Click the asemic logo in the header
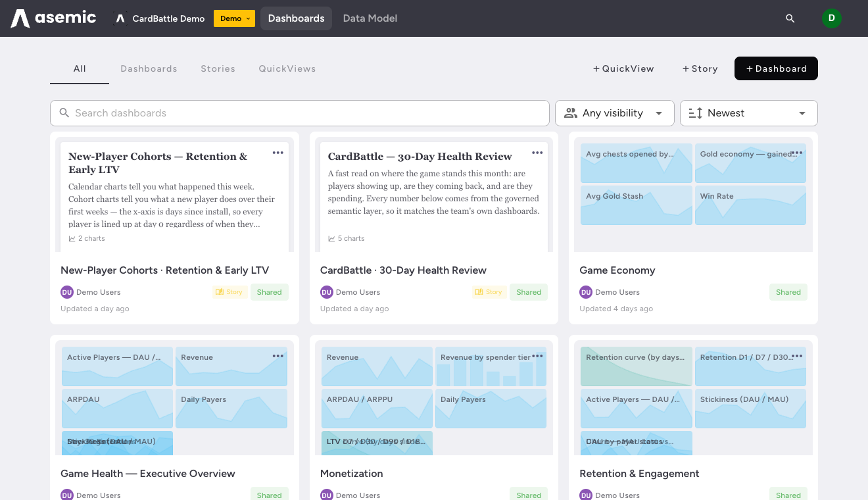 [x=53, y=18]
